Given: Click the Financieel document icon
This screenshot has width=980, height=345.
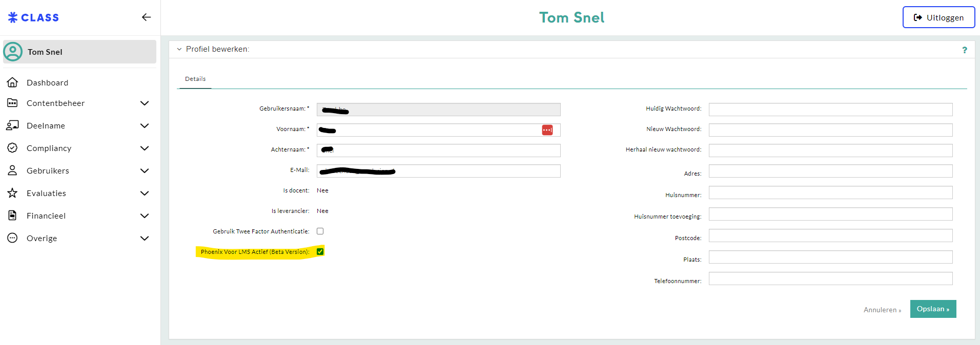Looking at the screenshot, I should 12,215.
